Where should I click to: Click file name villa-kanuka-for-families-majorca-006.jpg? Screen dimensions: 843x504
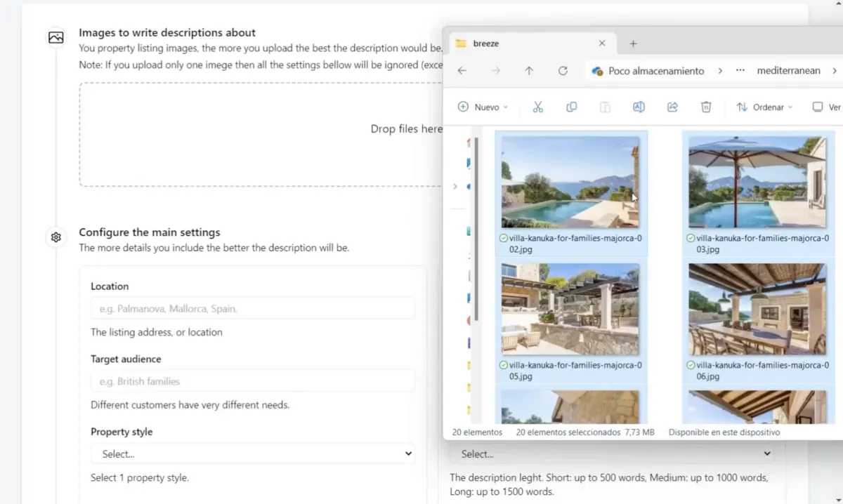click(763, 371)
